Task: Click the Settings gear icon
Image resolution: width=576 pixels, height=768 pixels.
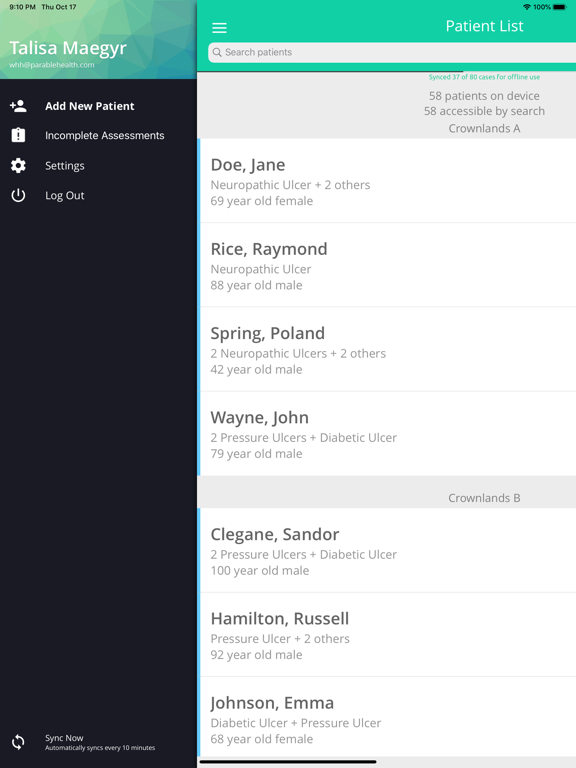Action: click(18, 166)
